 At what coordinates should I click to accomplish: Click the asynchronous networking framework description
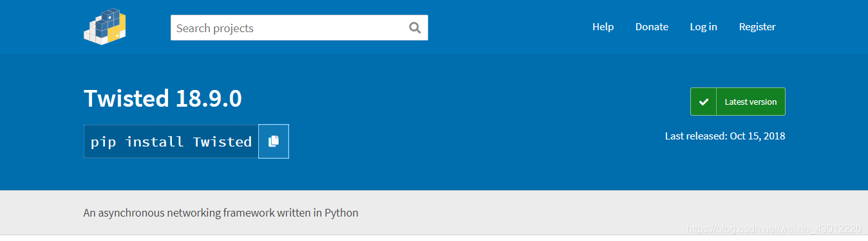coord(221,212)
